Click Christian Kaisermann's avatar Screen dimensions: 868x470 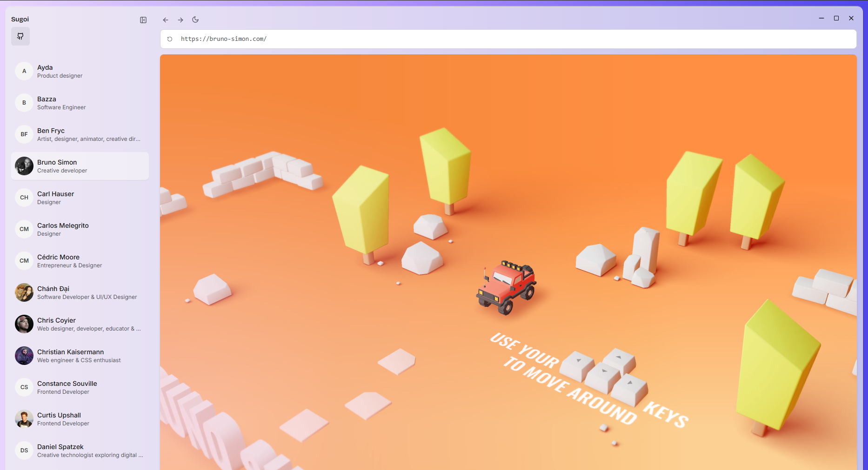(x=24, y=356)
